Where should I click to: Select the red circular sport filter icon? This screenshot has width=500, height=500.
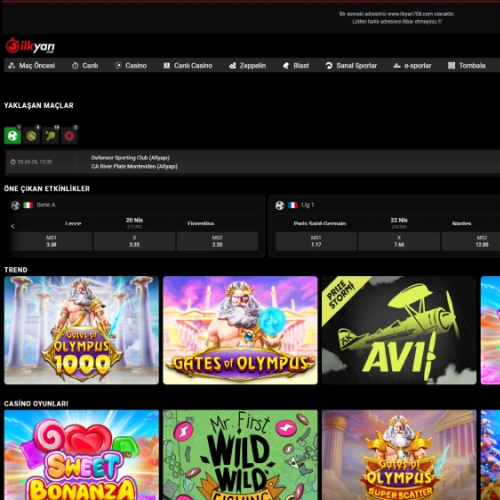click(69, 136)
